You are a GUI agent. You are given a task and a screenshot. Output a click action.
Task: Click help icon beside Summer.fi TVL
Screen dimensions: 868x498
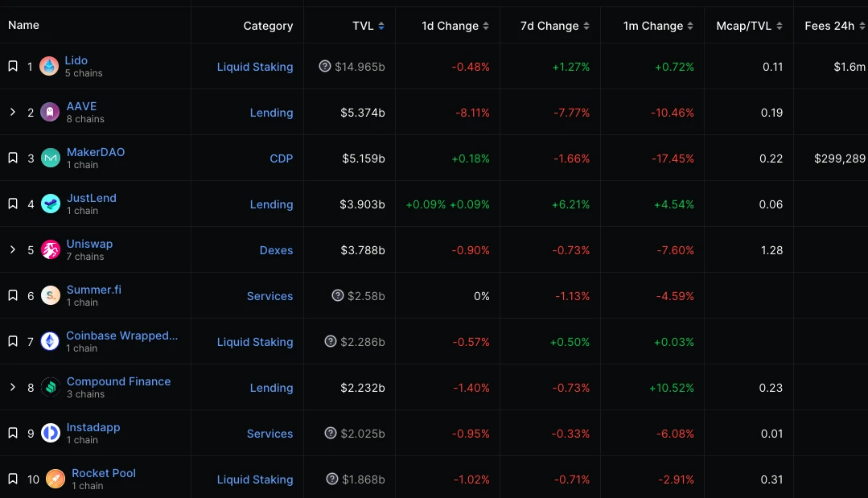tap(338, 295)
